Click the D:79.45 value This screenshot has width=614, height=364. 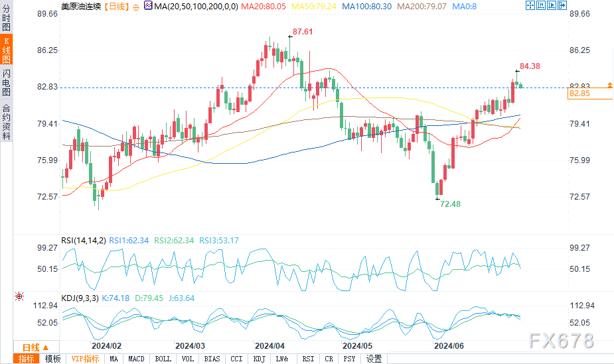tap(149, 298)
